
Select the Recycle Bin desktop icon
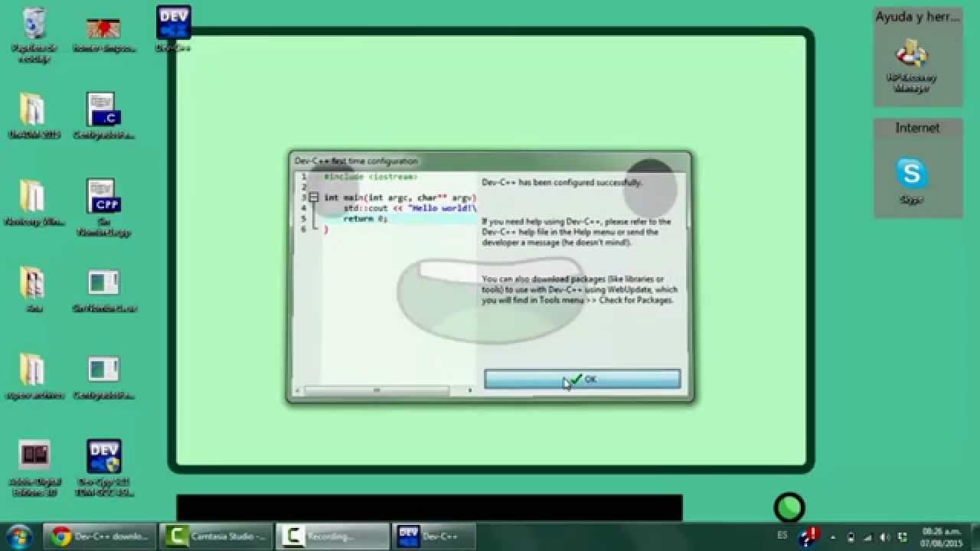pyautogui.click(x=34, y=34)
